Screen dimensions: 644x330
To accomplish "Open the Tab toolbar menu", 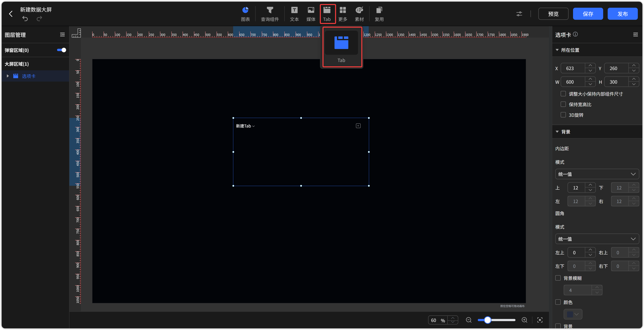I will [x=327, y=14].
